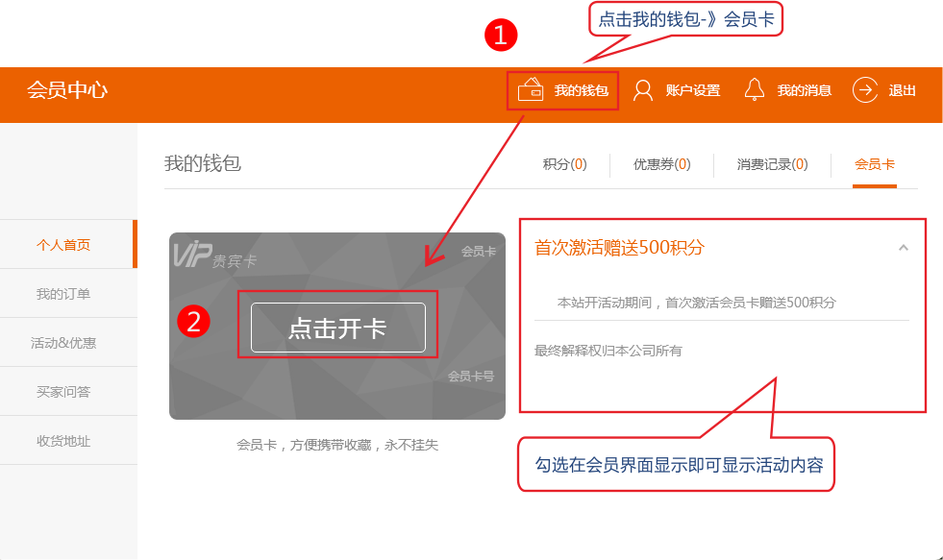Click the logout arrow icon beside 退出

pyautogui.click(x=865, y=90)
